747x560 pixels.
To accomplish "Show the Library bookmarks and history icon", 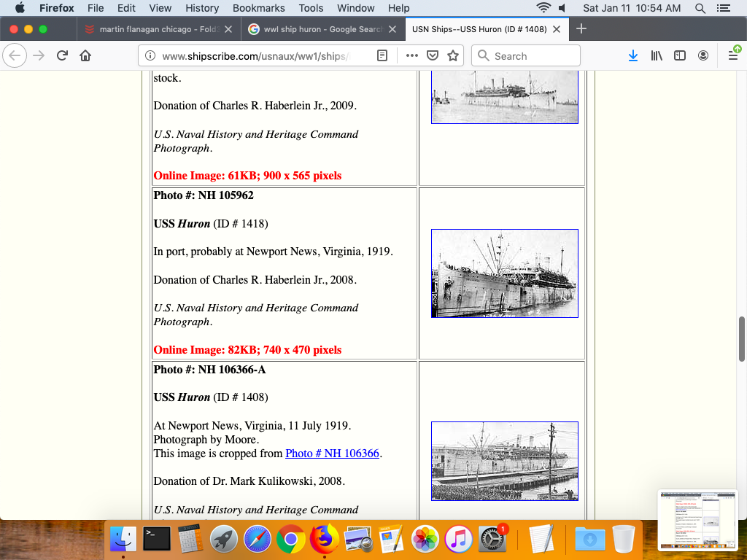I will click(x=657, y=56).
